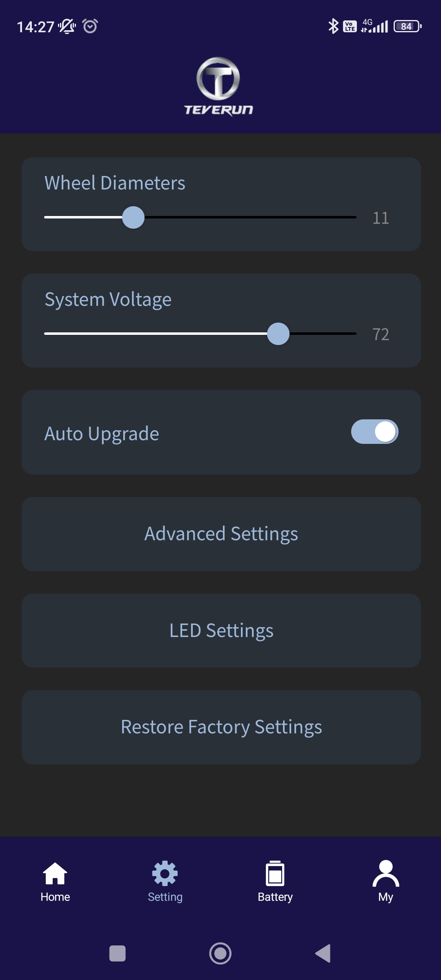Tap the mobile signal strength icon
This screenshot has height=980, width=441.
point(375,27)
